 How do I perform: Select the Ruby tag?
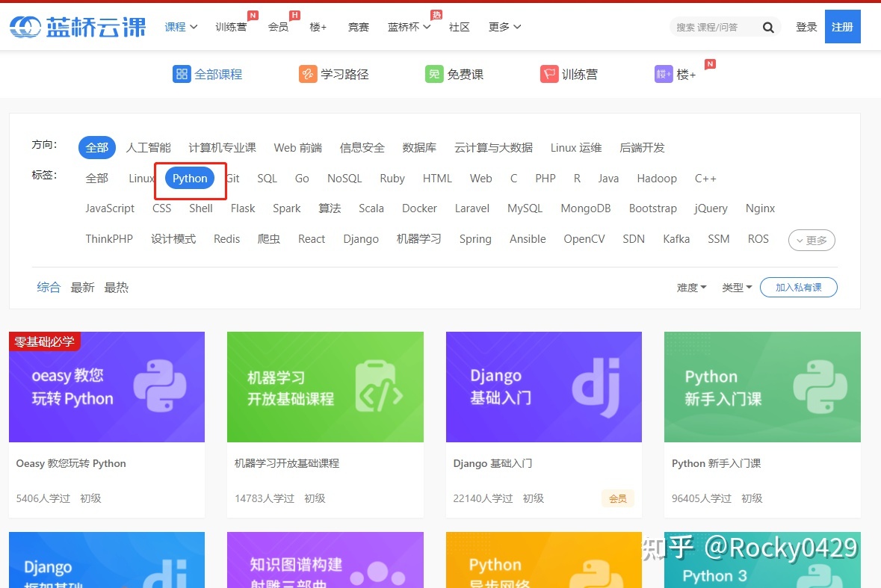392,179
